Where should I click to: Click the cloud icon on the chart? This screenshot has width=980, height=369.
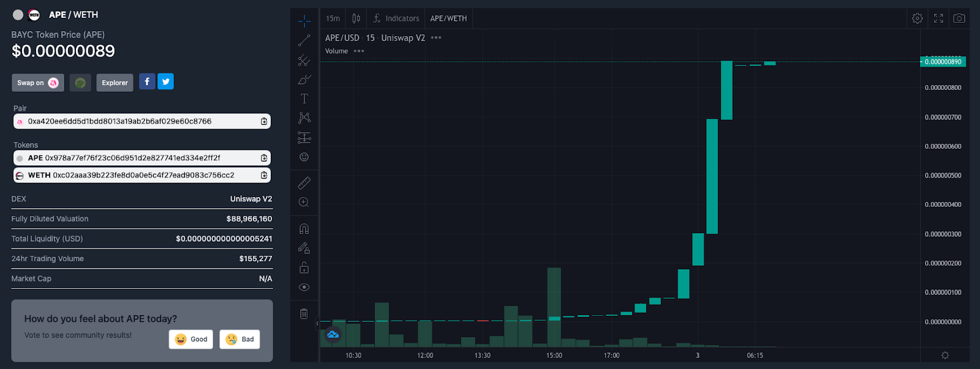tap(333, 334)
